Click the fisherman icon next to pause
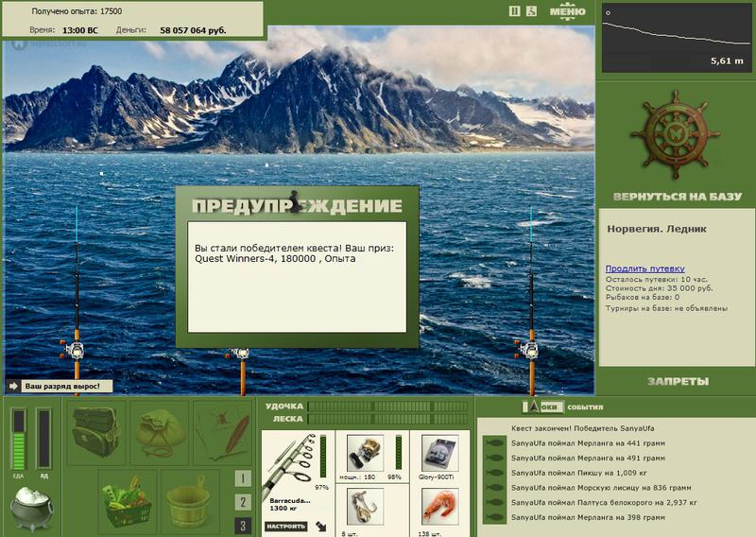 (x=531, y=11)
